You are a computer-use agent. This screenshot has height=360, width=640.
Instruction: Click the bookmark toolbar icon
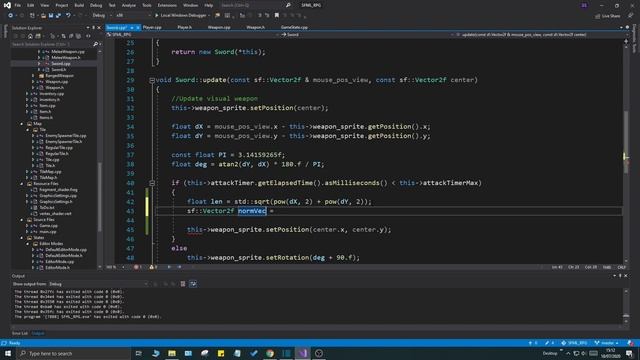277,16
